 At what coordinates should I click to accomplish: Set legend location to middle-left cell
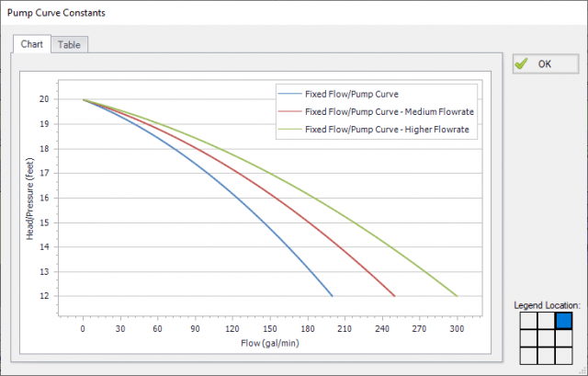(529, 338)
